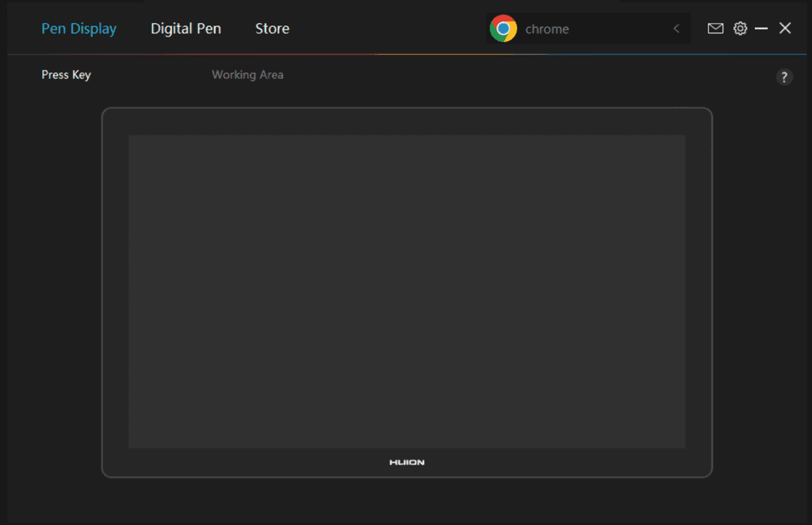This screenshot has width=812, height=525.
Task: Open help using the question mark icon
Action: [784, 77]
